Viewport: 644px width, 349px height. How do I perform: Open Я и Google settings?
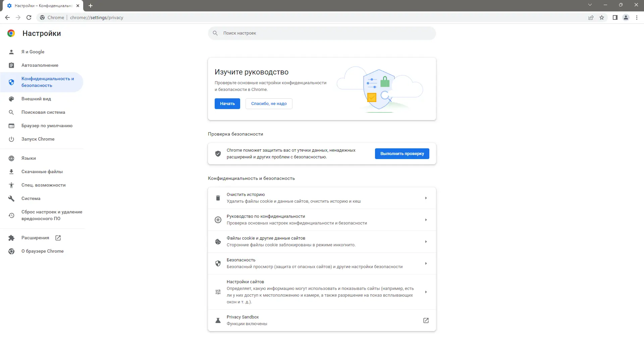[x=33, y=52]
